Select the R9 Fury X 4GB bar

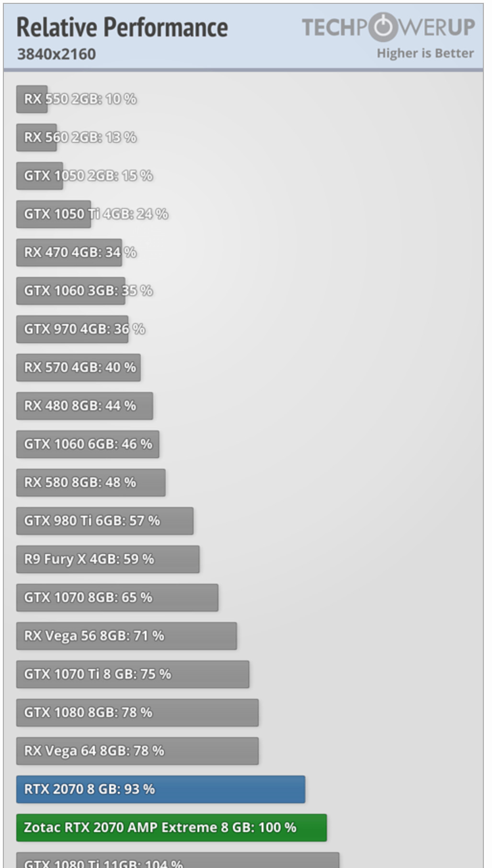point(108,559)
